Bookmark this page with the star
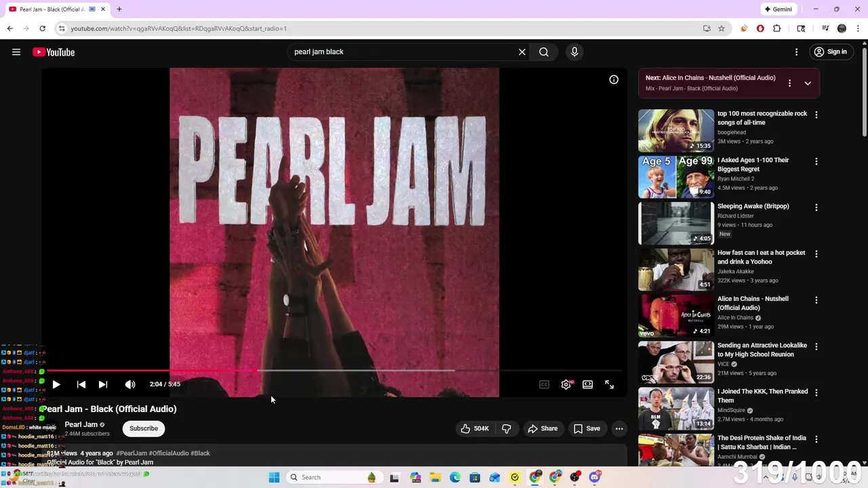Screen dimensions: 868x488 tap(722, 28)
